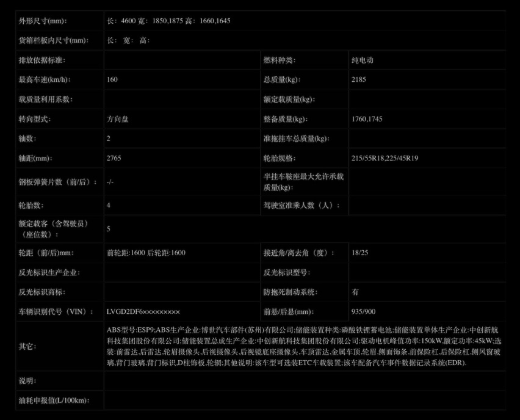Select the VIN value LVGD2DF6×××××××××

point(143,312)
